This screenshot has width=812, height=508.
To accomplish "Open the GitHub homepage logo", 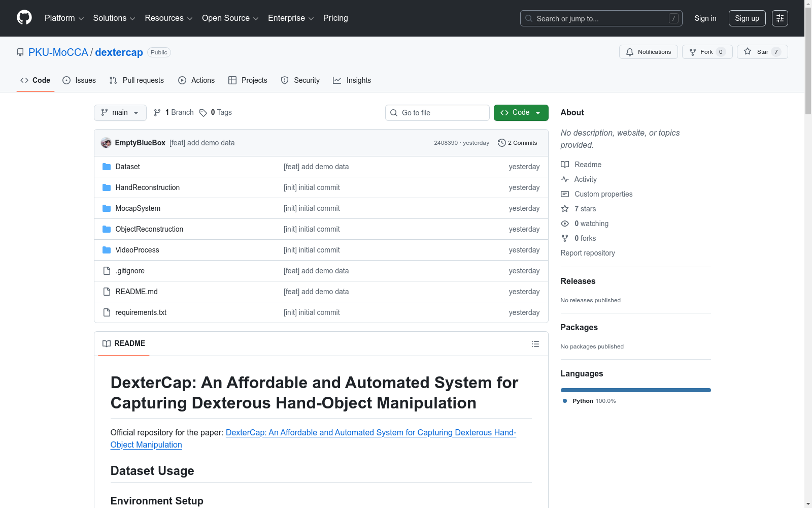I will click(x=24, y=18).
